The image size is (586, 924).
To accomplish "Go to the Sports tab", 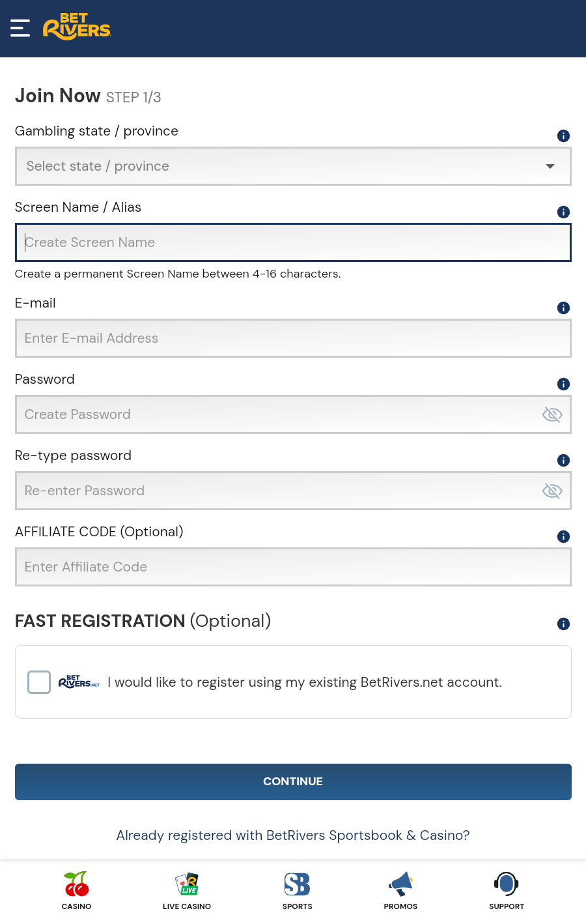I will (297, 890).
